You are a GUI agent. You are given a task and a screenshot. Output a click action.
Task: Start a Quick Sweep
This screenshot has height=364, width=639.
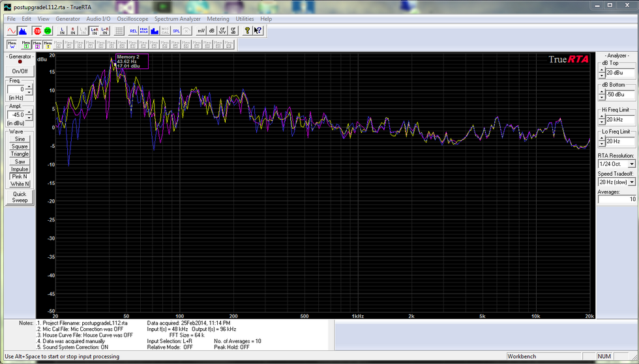coord(20,197)
